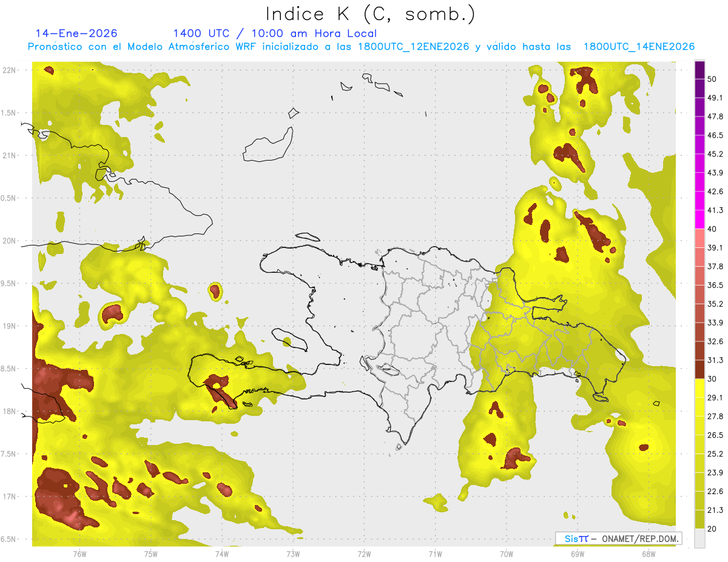The image size is (728, 562).
Task: Click the 39.1 color scale value
Action: coord(715,248)
